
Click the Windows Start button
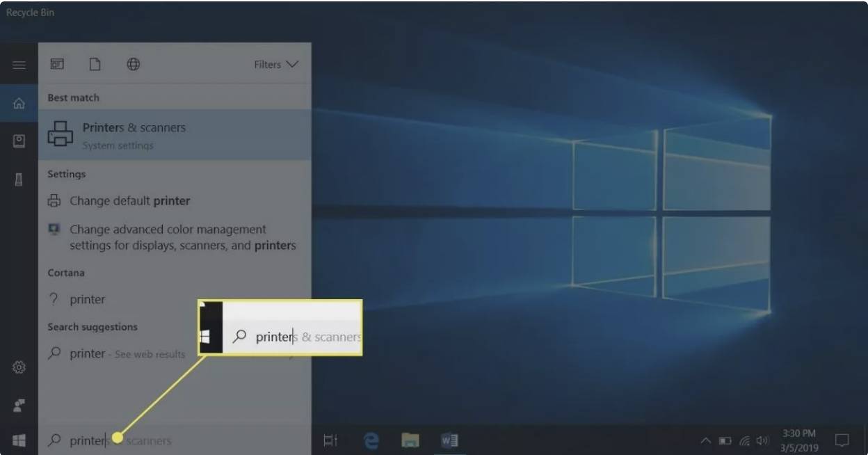point(19,440)
